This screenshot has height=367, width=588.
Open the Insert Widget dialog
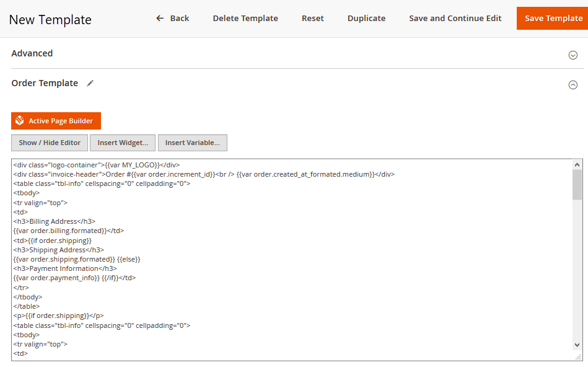point(122,143)
